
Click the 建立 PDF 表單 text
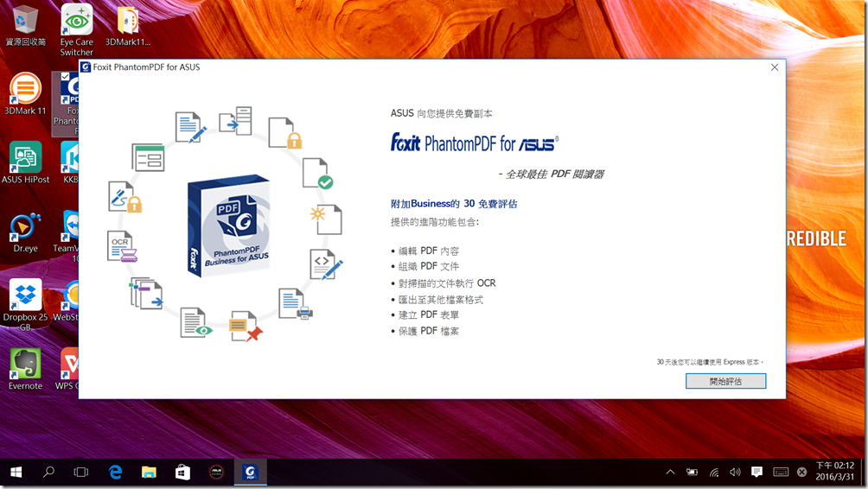pos(429,315)
